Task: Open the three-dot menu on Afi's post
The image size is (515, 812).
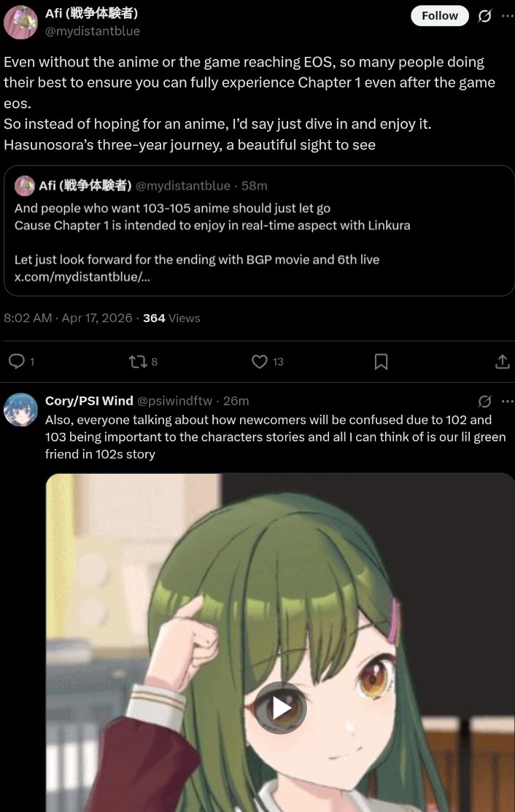Action: (507, 16)
